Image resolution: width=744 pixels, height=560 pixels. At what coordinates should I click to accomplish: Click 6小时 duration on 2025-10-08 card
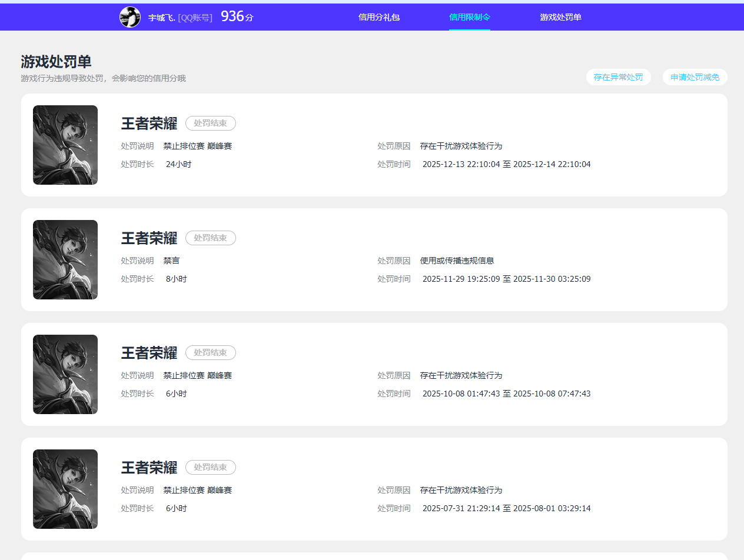176,394
